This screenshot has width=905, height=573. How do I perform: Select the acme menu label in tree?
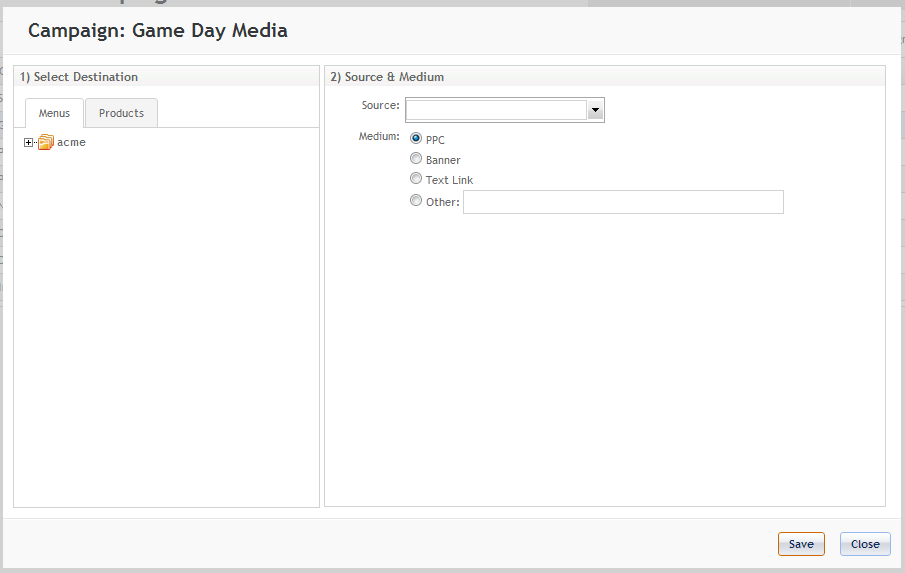point(71,142)
